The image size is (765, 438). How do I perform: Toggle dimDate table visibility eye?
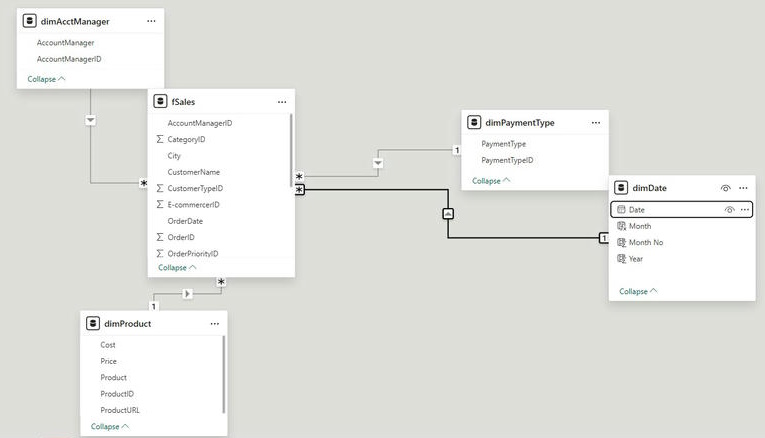pyautogui.click(x=725, y=188)
